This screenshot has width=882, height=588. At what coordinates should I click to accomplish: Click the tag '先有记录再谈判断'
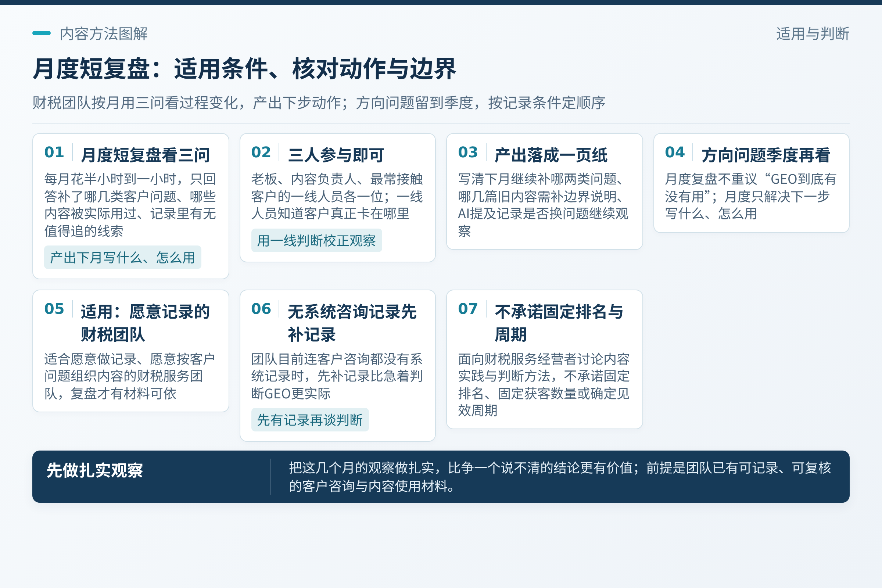(x=310, y=420)
